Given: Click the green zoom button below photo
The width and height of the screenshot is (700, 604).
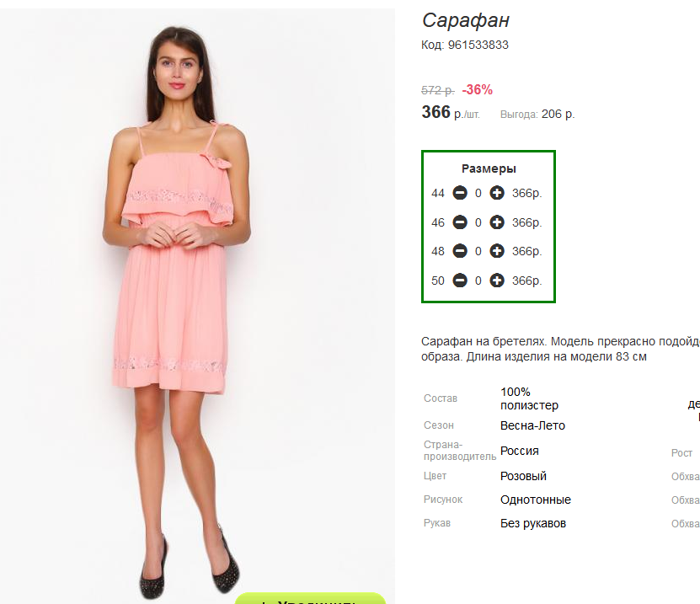Looking at the screenshot, I should (x=310, y=599).
